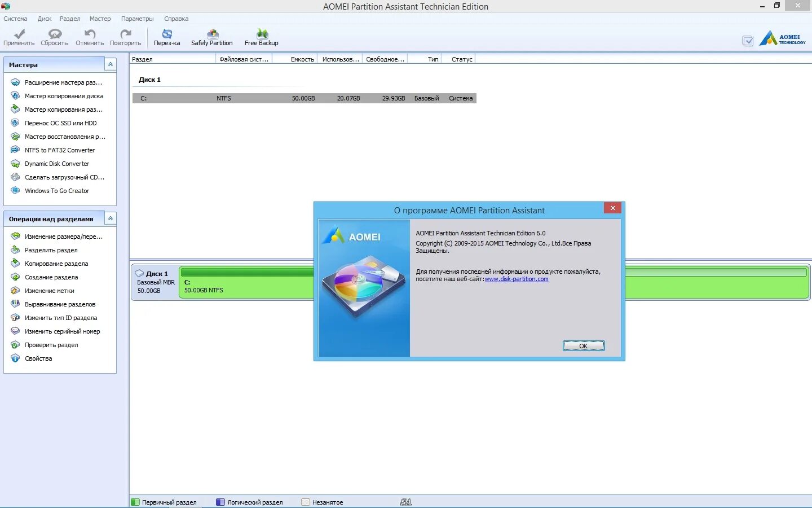Open the Диск menu
This screenshot has width=812, height=508.
pos(45,19)
